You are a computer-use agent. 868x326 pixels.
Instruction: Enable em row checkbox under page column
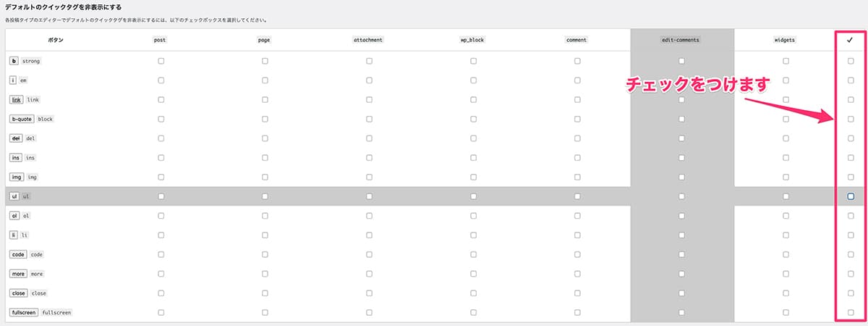pos(265,80)
